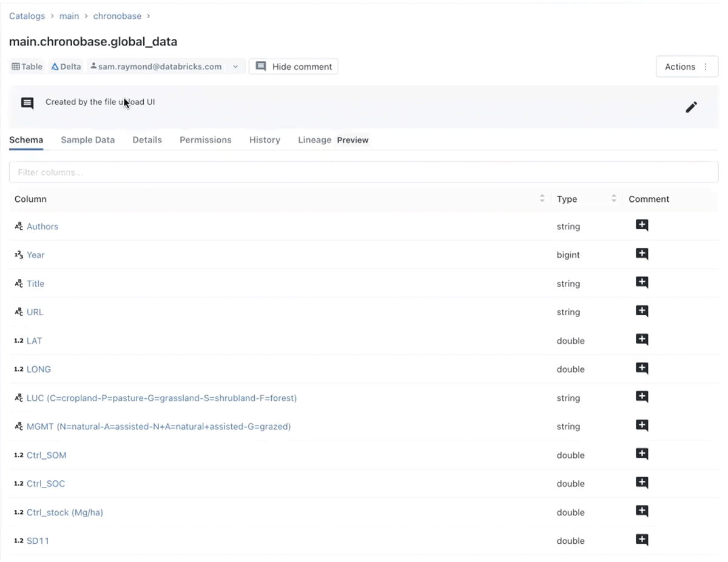
Task: Toggle the Hide comment button
Action: tap(294, 67)
